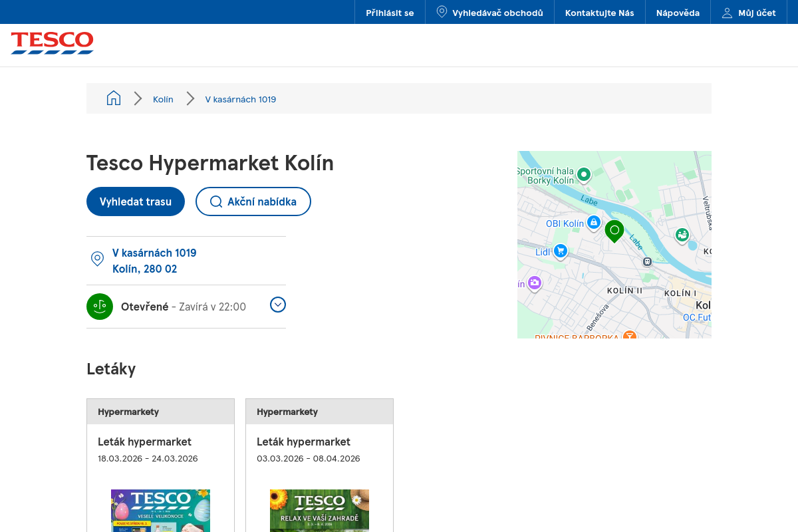Click the Přihlásit se link
This screenshot has height=532, width=798.
(x=390, y=13)
